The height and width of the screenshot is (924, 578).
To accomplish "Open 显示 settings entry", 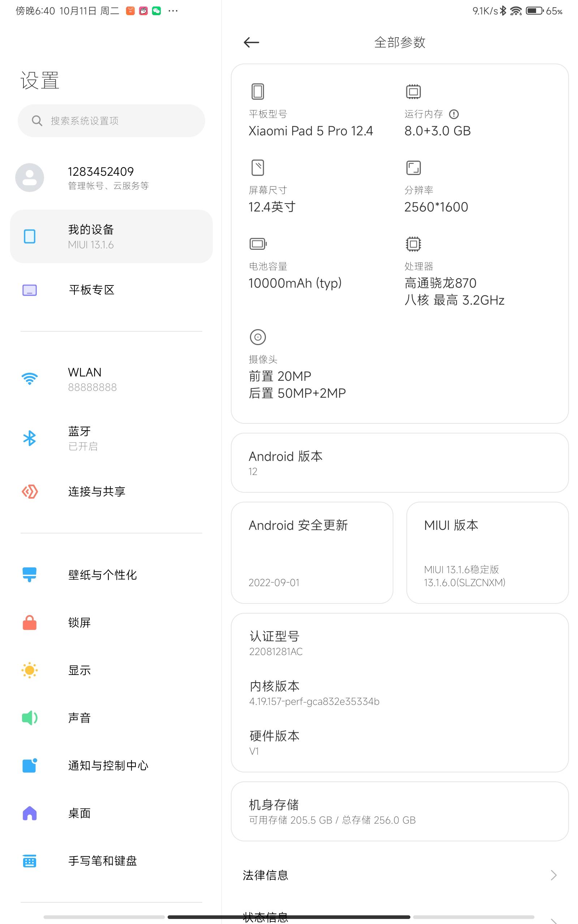I will [x=111, y=670].
